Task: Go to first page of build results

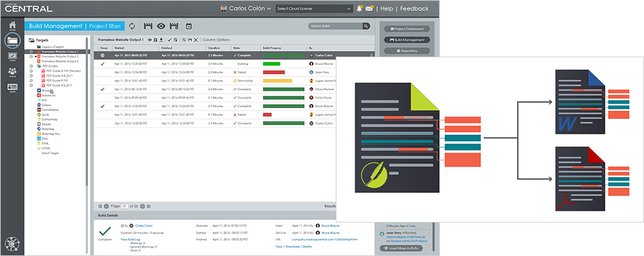Action: click(x=100, y=206)
